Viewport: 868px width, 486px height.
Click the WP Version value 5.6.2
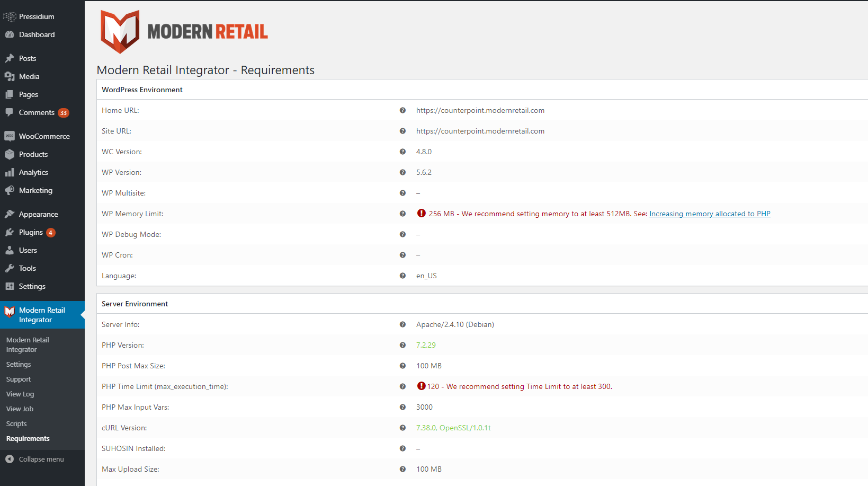pos(424,172)
